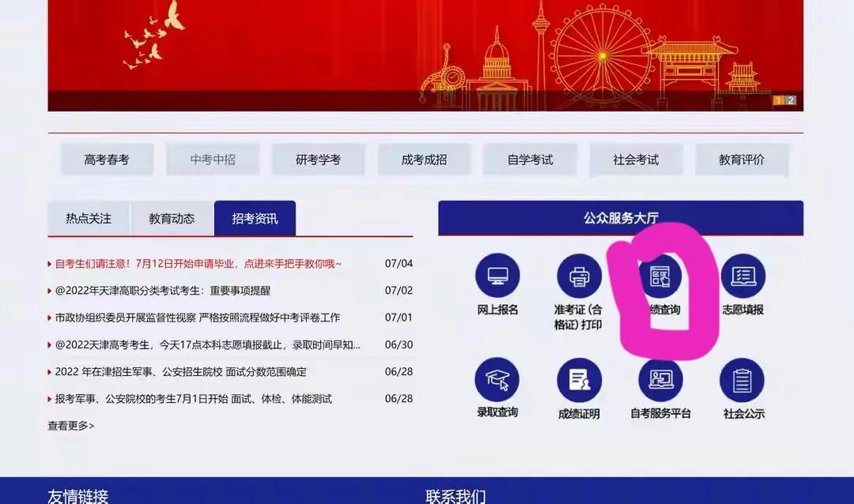Image resolution: width=854 pixels, height=504 pixels.
Task: Open 准考证(合格证)打印 printer icon
Action: pyautogui.click(x=579, y=276)
